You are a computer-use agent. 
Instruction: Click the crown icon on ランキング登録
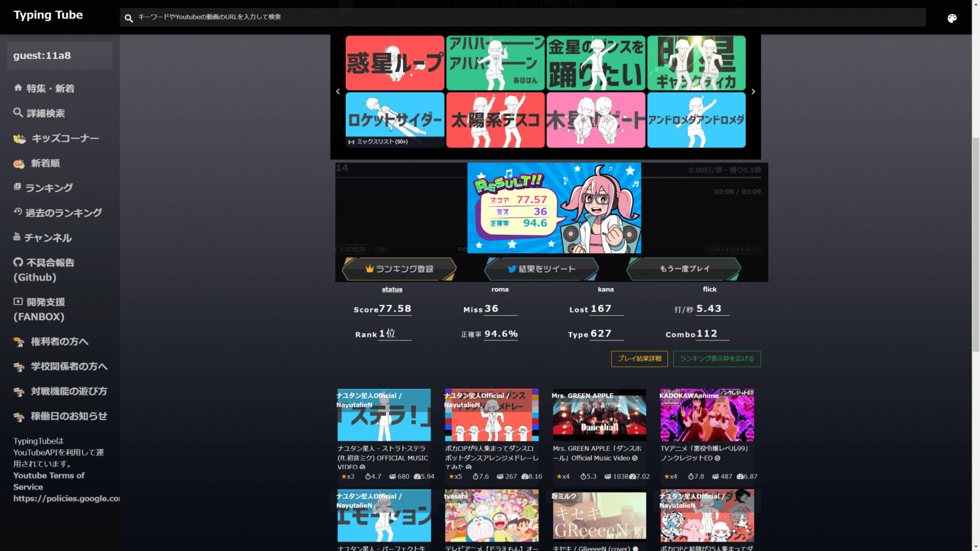369,268
